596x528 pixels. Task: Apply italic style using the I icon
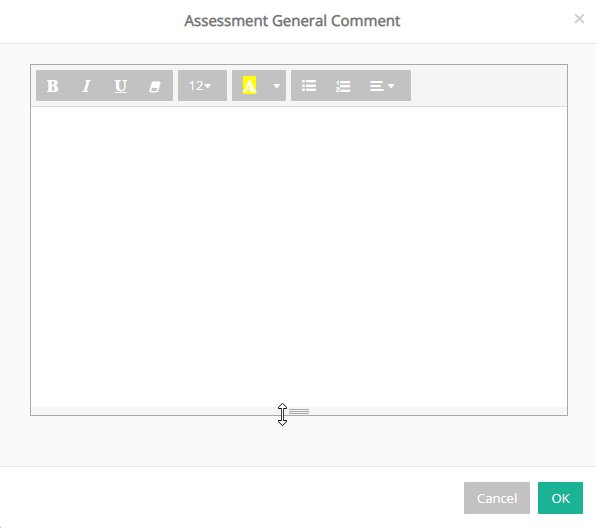(x=87, y=86)
